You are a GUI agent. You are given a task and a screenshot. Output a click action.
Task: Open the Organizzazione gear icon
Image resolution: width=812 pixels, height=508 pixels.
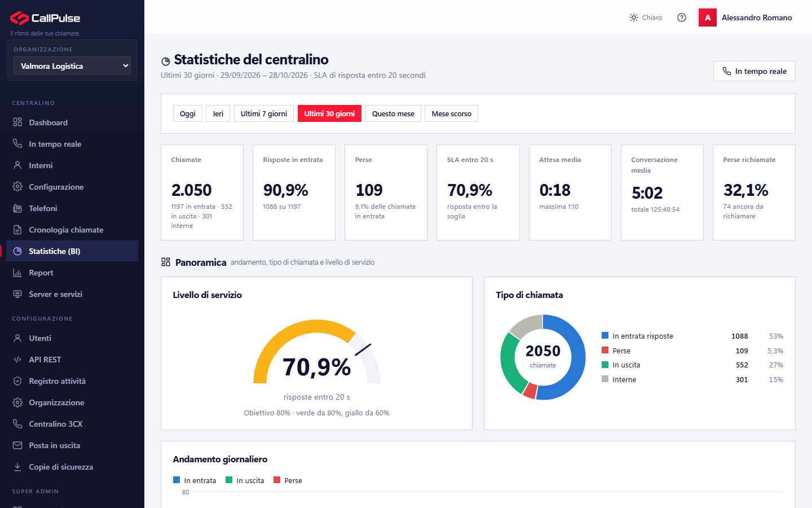coord(17,402)
